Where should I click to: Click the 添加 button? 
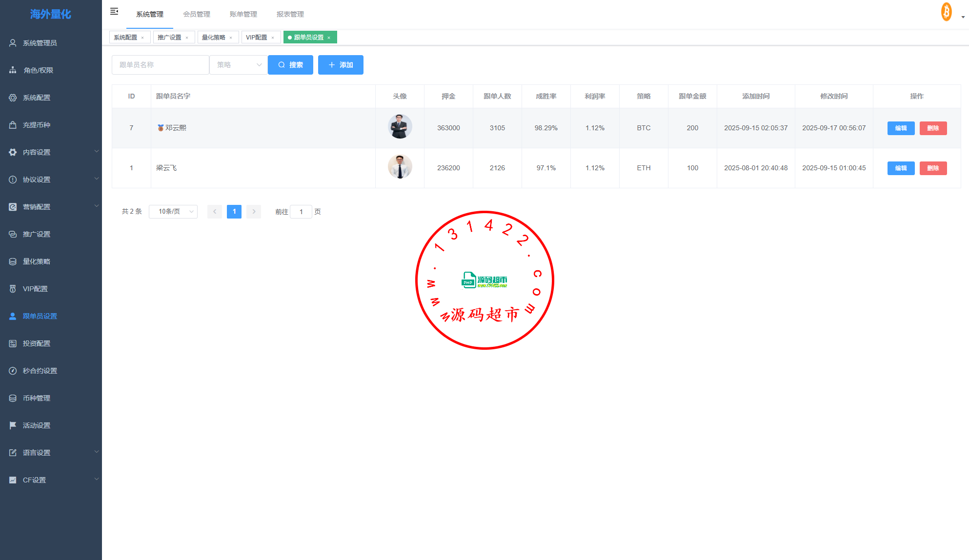pos(341,65)
